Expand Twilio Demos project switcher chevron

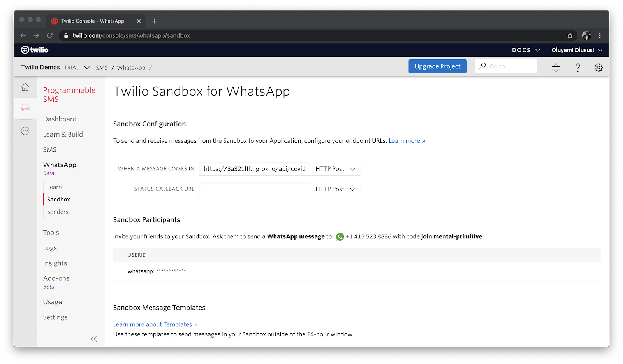pos(86,68)
